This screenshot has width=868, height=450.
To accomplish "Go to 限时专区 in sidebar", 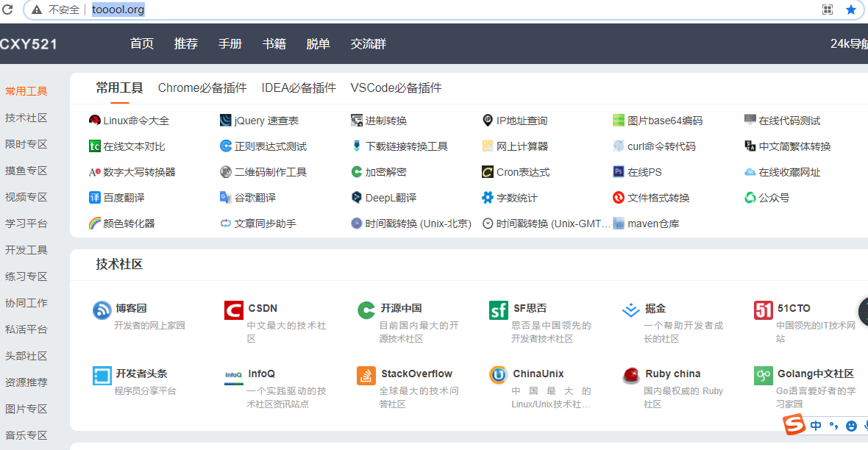I will coord(26,144).
